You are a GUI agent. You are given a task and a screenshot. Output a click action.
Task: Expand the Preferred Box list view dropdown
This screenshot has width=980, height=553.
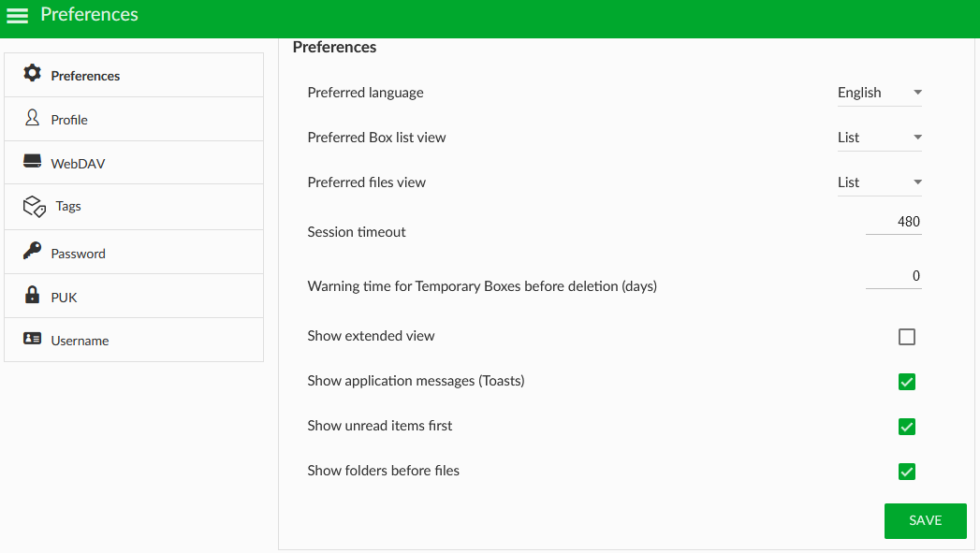879,138
